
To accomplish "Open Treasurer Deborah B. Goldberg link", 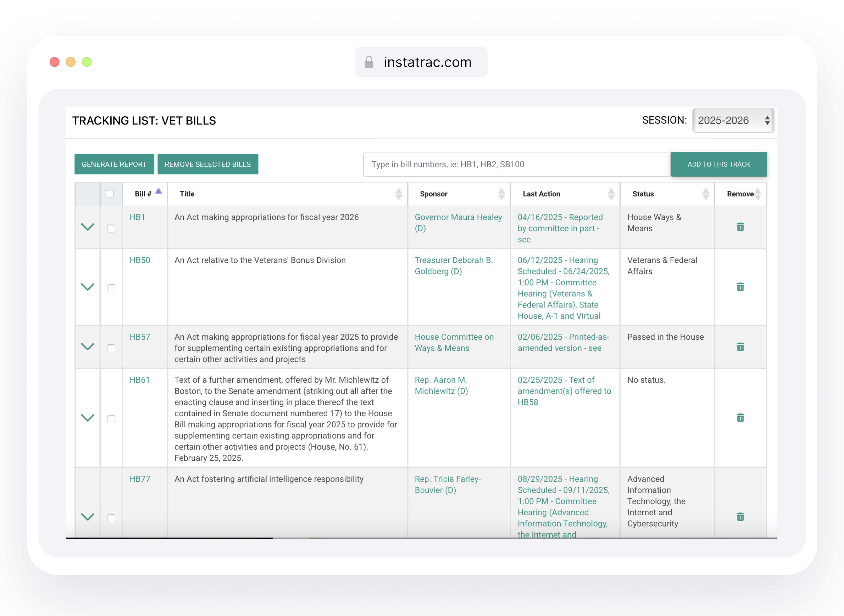I will click(x=454, y=266).
